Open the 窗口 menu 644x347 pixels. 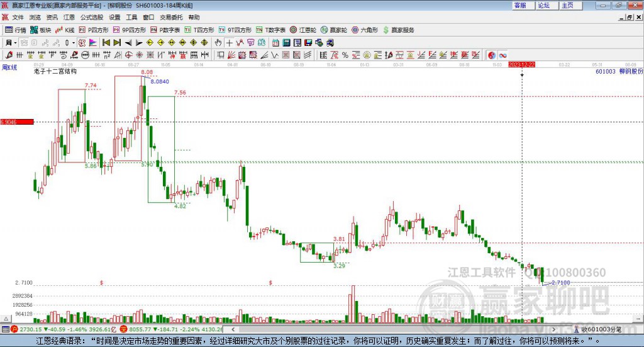pos(148,17)
